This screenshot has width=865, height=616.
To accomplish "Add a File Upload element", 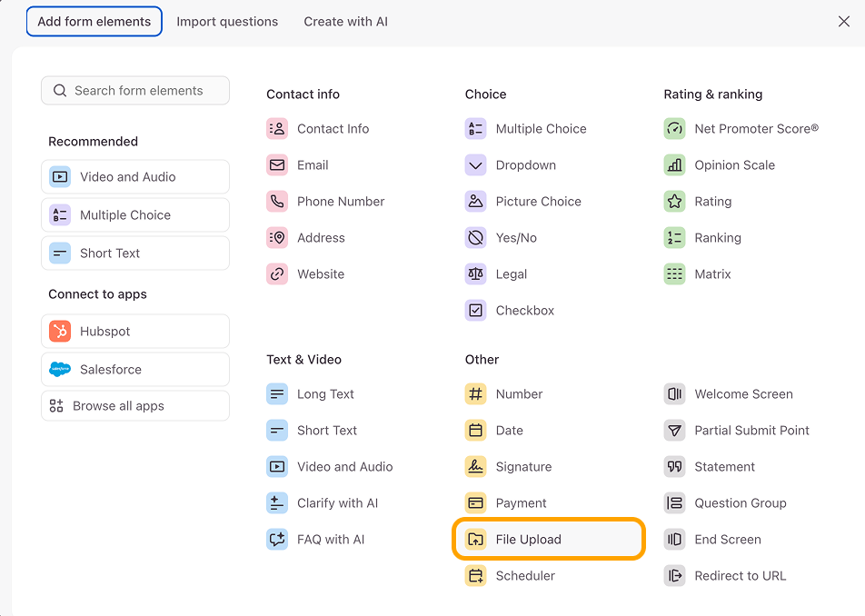I will click(549, 539).
